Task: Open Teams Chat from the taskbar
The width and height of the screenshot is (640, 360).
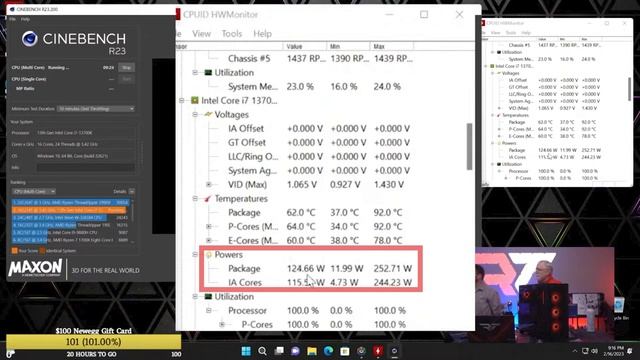Action: (296, 351)
